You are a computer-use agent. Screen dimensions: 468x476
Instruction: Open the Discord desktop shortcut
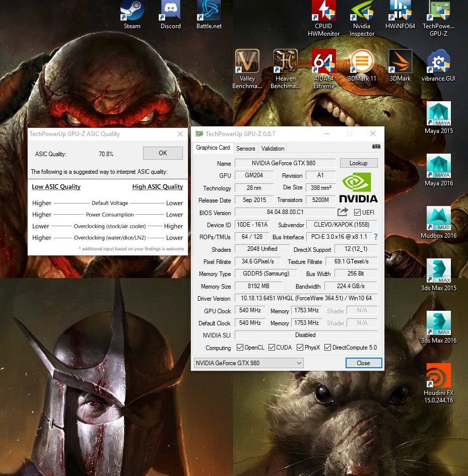(x=171, y=15)
